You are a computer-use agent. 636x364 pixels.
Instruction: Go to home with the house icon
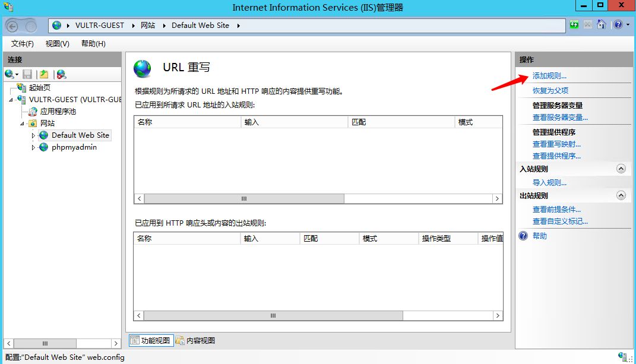tap(602, 25)
